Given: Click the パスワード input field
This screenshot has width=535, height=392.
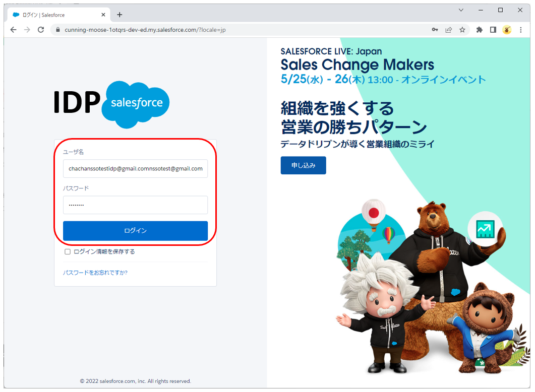Looking at the screenshot, I should pos(135,205).
